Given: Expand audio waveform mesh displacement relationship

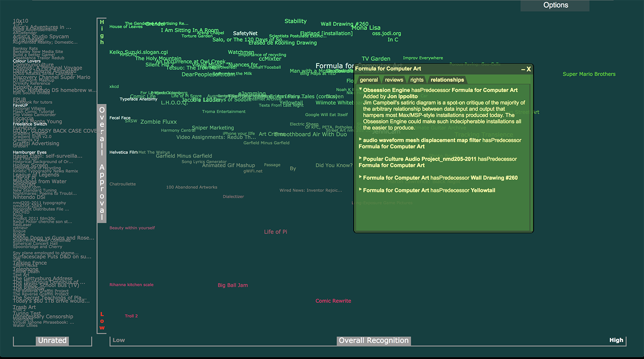Looking at the screenshot, I should 360,139.
